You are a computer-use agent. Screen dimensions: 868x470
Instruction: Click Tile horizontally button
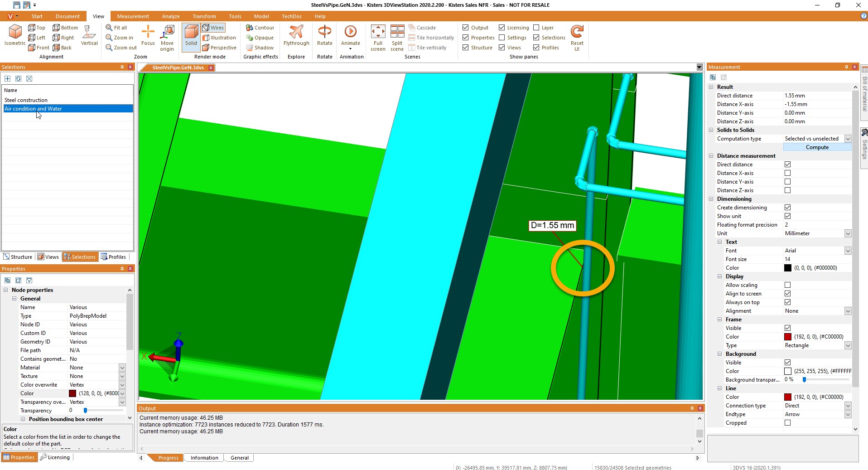(x=431, y=38)
